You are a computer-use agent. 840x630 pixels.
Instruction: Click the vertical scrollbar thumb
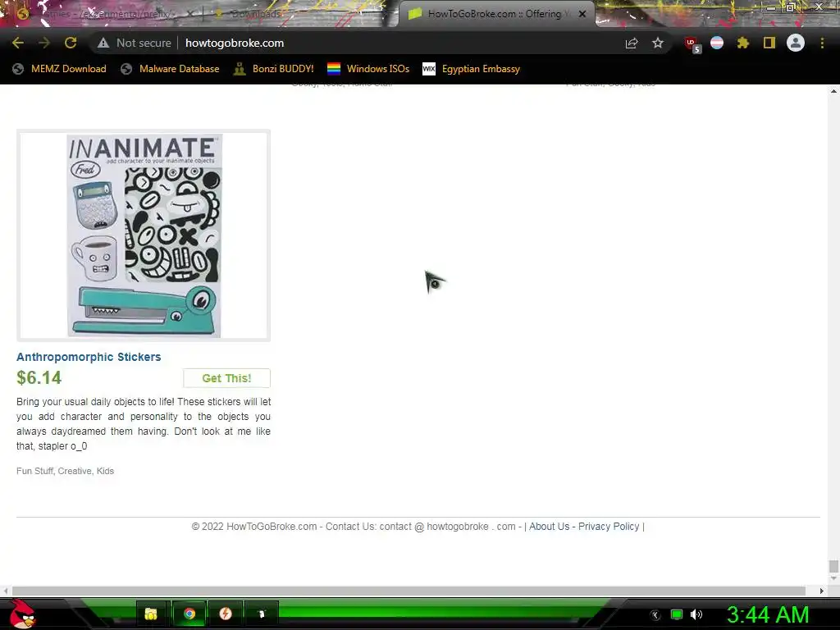pyautogui.click(x=833, y=566)
